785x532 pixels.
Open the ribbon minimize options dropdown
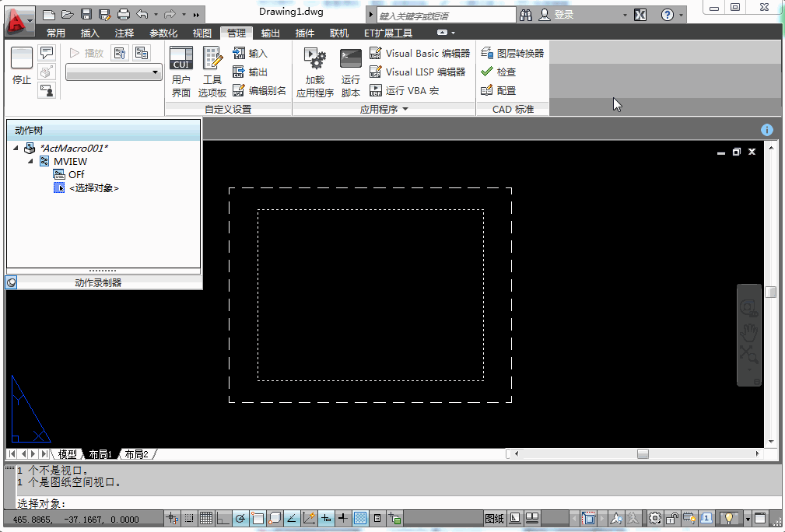point(453,33)
